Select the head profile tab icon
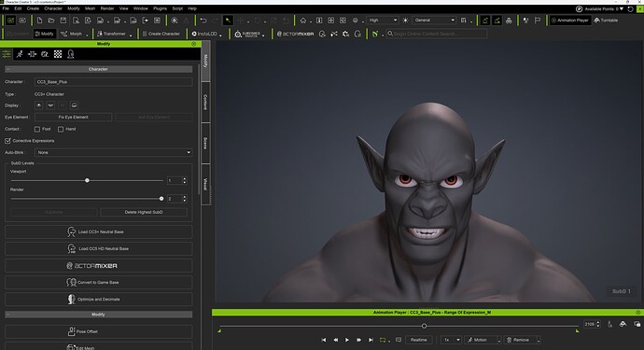644x350 pixels. click(71, 54)
